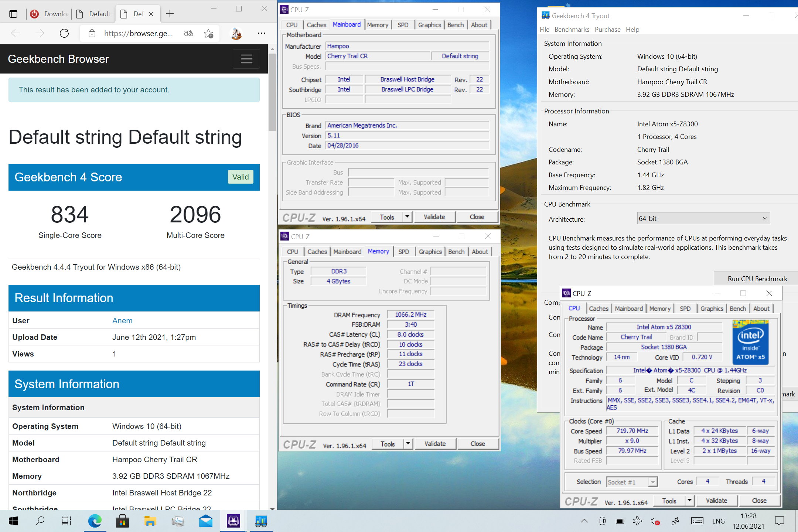The height and width of the screenshot is (532, 798).
Task: Click Validate in Mainboard CPU-Z window
Action: coord(434,217)
